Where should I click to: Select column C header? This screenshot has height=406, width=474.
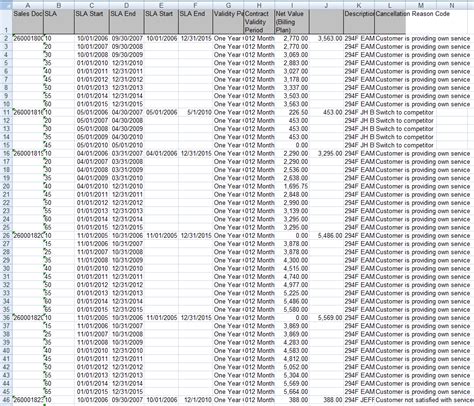(x=92, y=5)
